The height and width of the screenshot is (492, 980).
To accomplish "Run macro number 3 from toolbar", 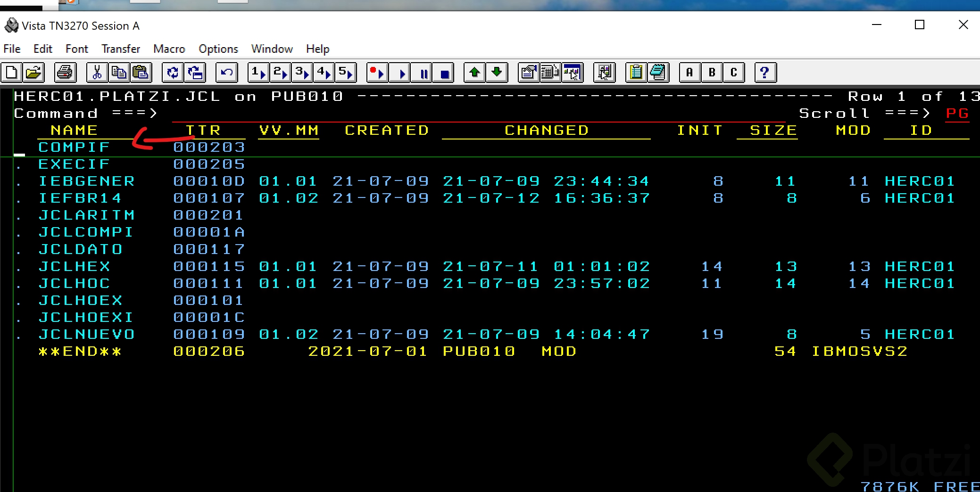I will (302, 73).
